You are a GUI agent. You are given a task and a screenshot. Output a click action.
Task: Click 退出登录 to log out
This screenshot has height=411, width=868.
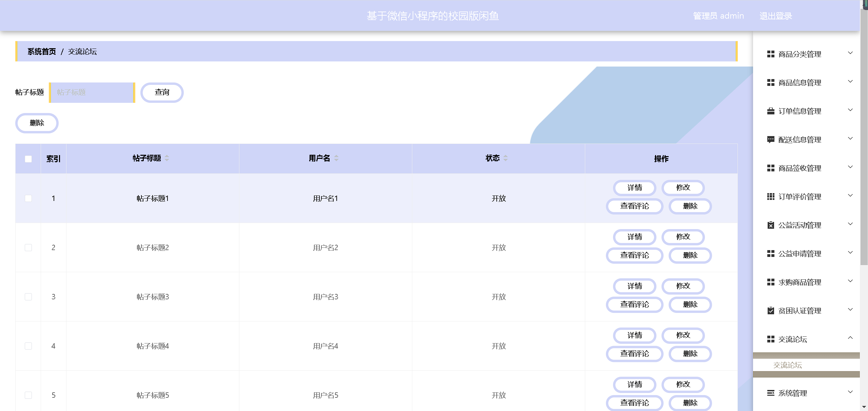click(x=775, y=16)
